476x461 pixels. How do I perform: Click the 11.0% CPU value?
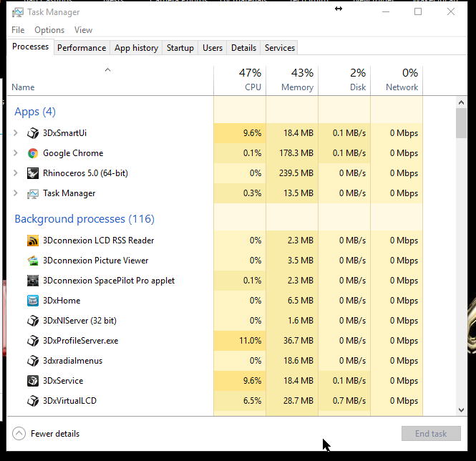tap(250, 341)
